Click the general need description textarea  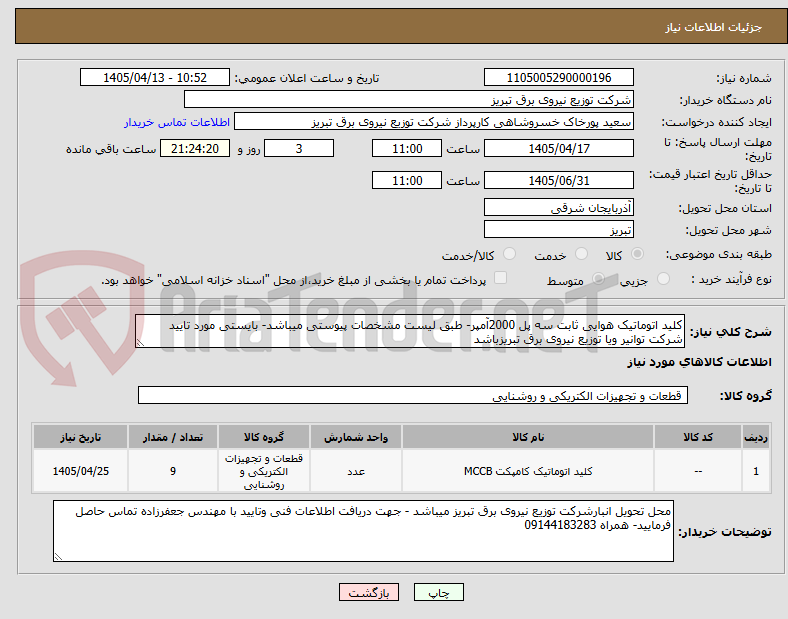[410, 331]
